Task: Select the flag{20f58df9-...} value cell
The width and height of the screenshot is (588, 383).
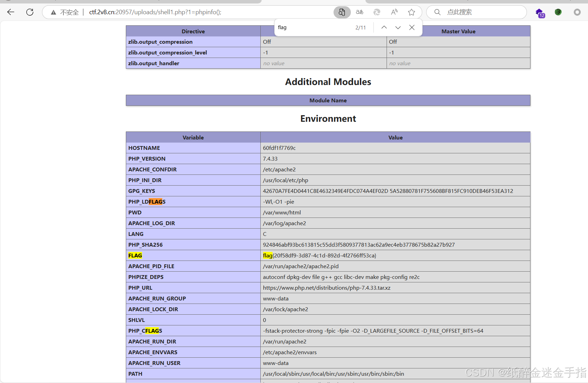Action: [x=395, y=255]
